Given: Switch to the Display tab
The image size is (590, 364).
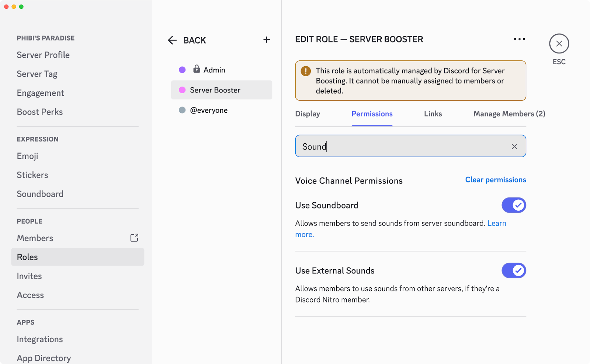Looking at the screenshot, I should [308, 114].
